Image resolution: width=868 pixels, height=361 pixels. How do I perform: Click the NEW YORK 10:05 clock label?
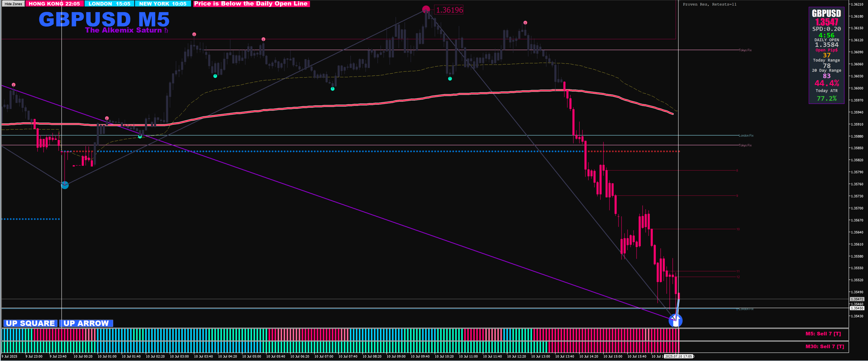(x=163, y=4)
